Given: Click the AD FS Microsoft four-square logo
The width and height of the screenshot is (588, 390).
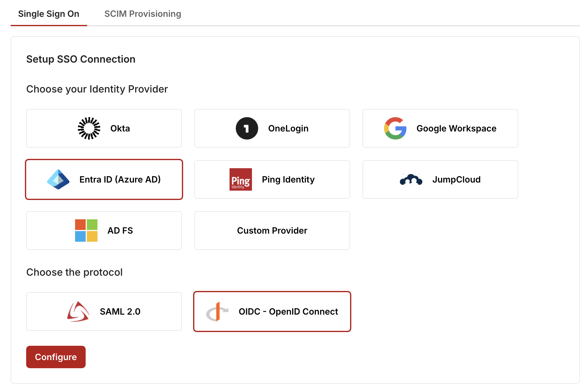Looking at the screenshot, I should tap(86, 231).
